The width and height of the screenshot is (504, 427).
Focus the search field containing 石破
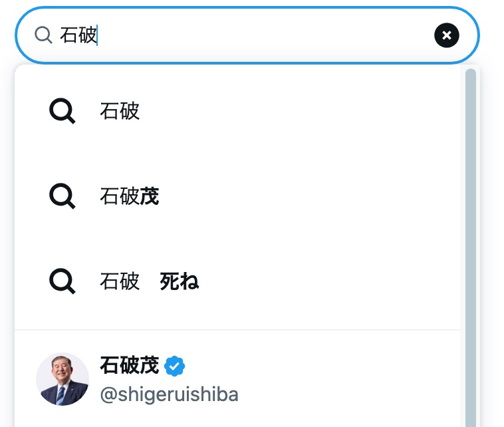tap(247, 35)
